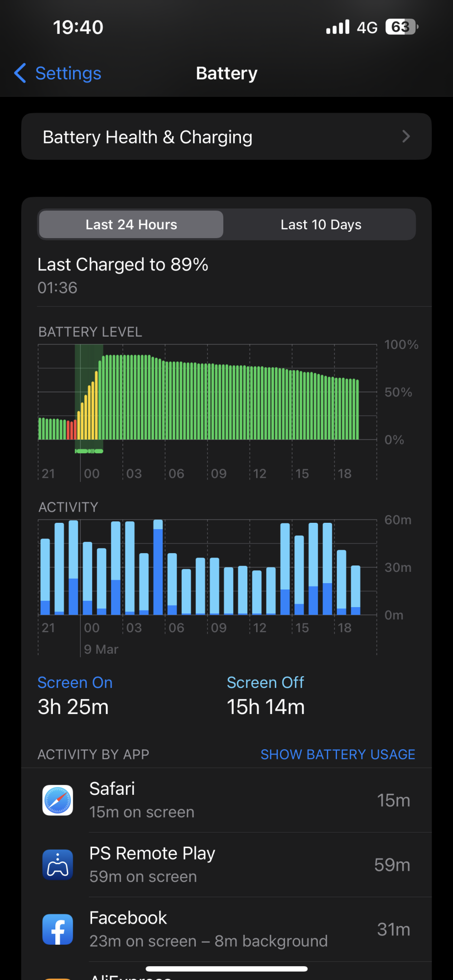Tap Show Battery Usage link
This screenshot has height=980, width=453.
[x=337, y=755]
